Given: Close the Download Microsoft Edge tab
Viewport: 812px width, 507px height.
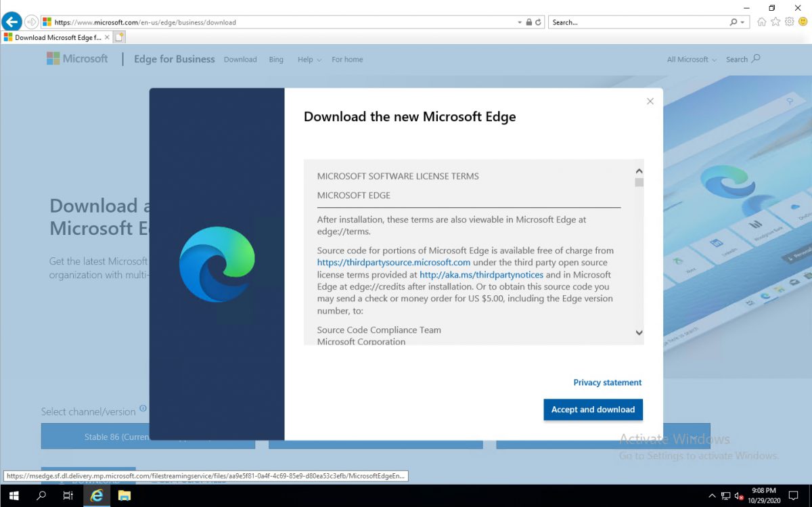Looking at the screenshot, I should coord(107,37).
